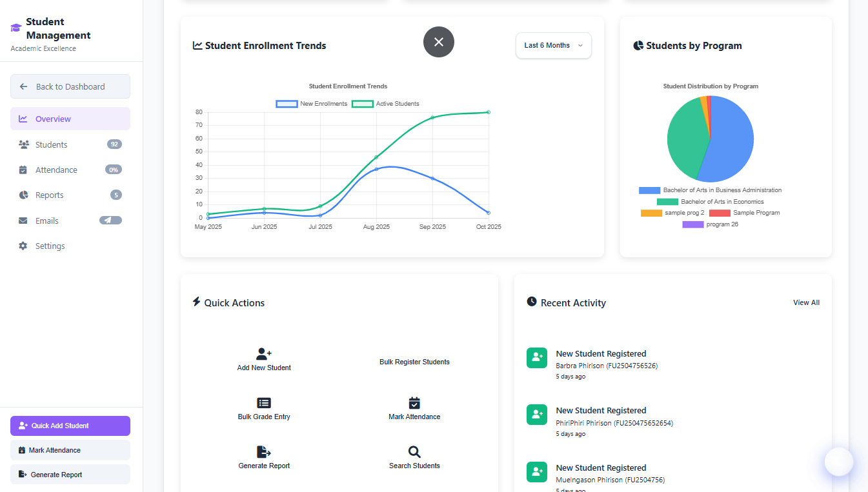
Task: Click the Bulk Grade Entry list icon
Action: click(264, 403)
